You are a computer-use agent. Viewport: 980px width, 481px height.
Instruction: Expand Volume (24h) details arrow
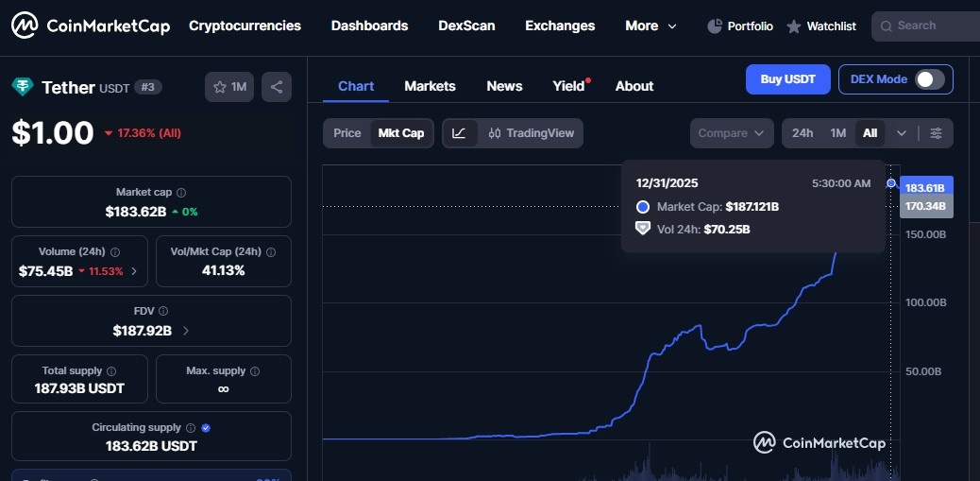point(134,271)
